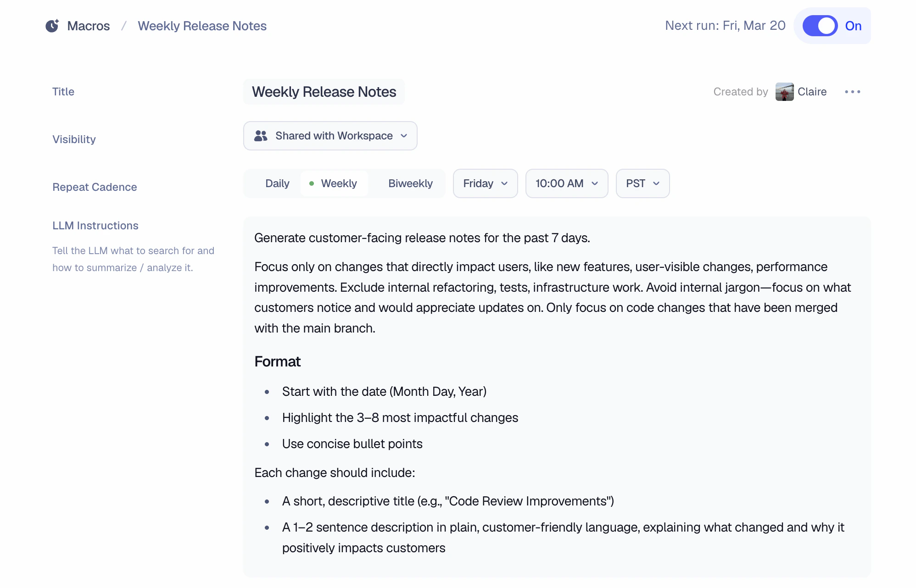
Task: Click into the LLM instructions first paragraph
Action: [422, 238]
